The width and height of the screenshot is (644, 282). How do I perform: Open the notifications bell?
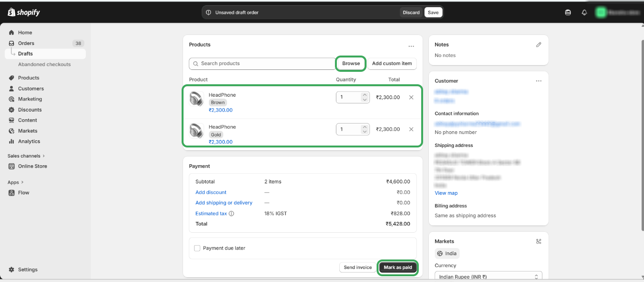(584, 12)
